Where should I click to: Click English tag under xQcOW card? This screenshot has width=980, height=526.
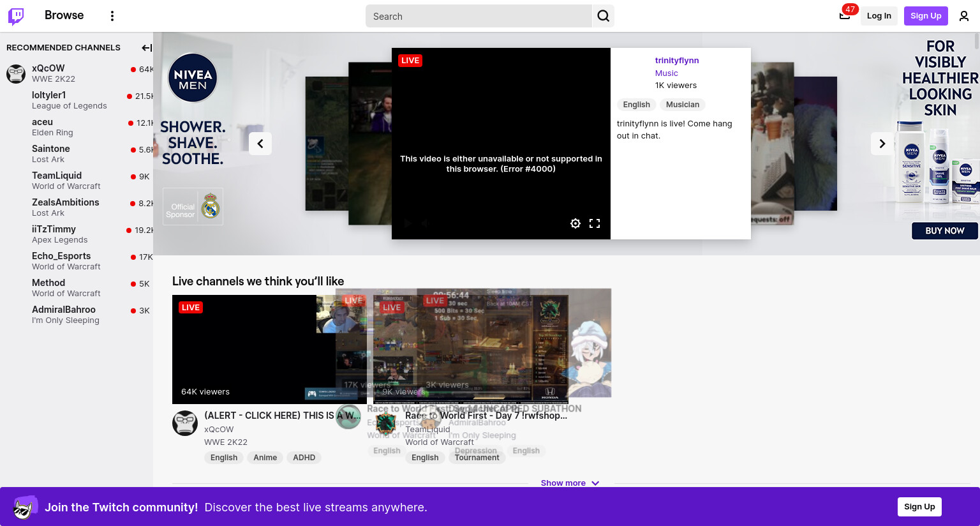click(224, 458)
